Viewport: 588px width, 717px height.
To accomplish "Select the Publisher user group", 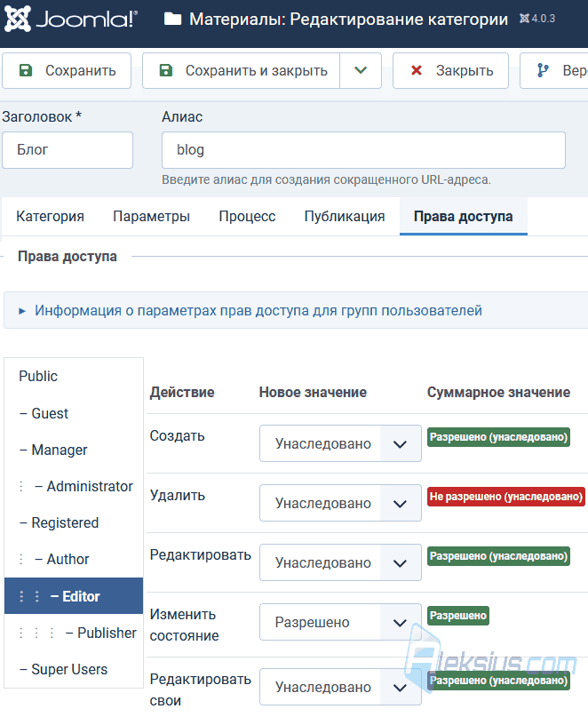I will click(x=74, y=633).
